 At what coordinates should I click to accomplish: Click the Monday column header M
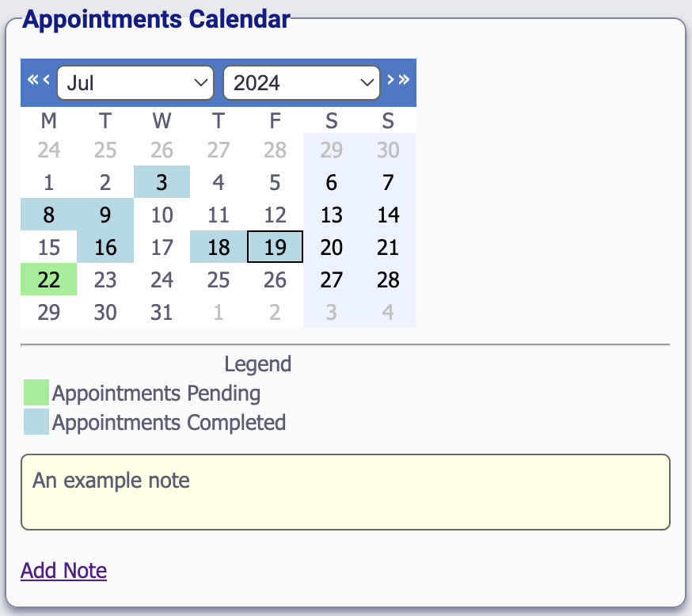[x=48, y=121]
